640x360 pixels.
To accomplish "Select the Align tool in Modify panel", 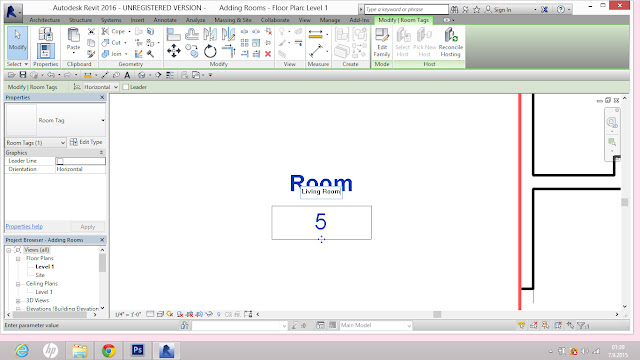I will pos(173,34).
